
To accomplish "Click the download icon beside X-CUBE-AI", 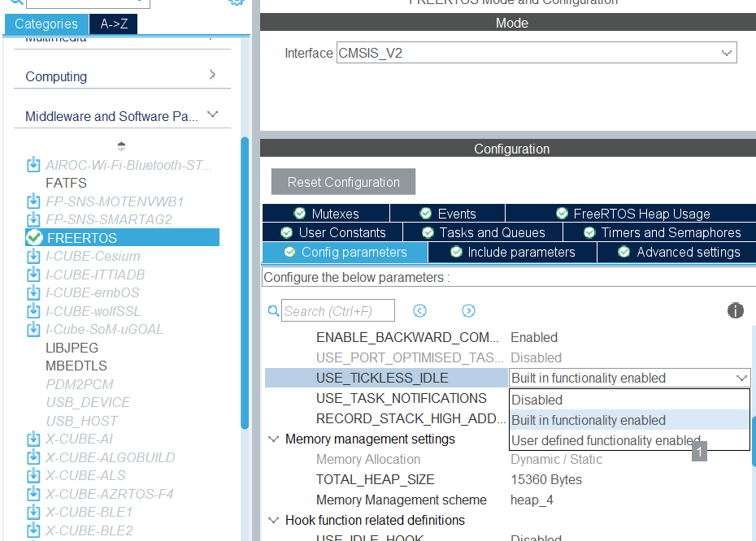I will (x=33, y=439).
